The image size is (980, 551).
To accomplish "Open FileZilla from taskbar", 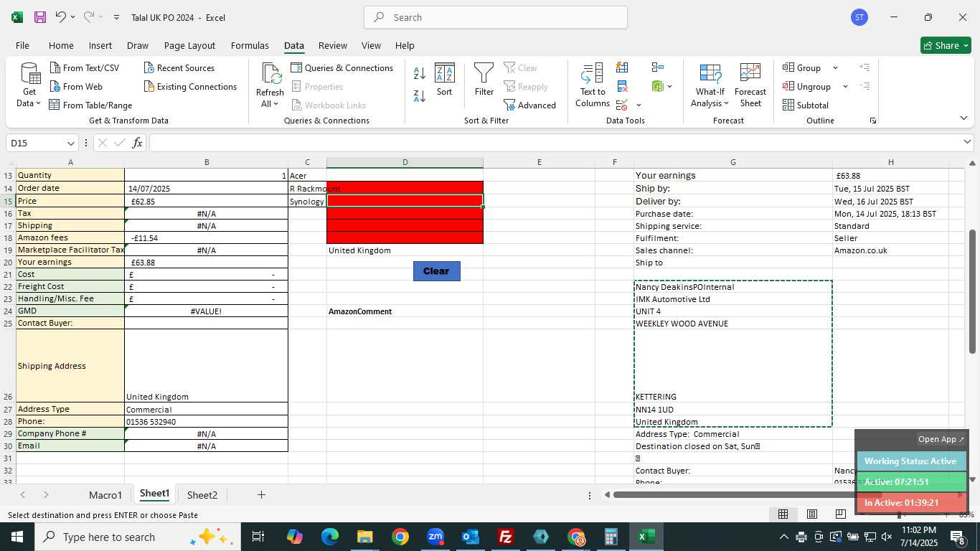I will click(x=506, y=537).
